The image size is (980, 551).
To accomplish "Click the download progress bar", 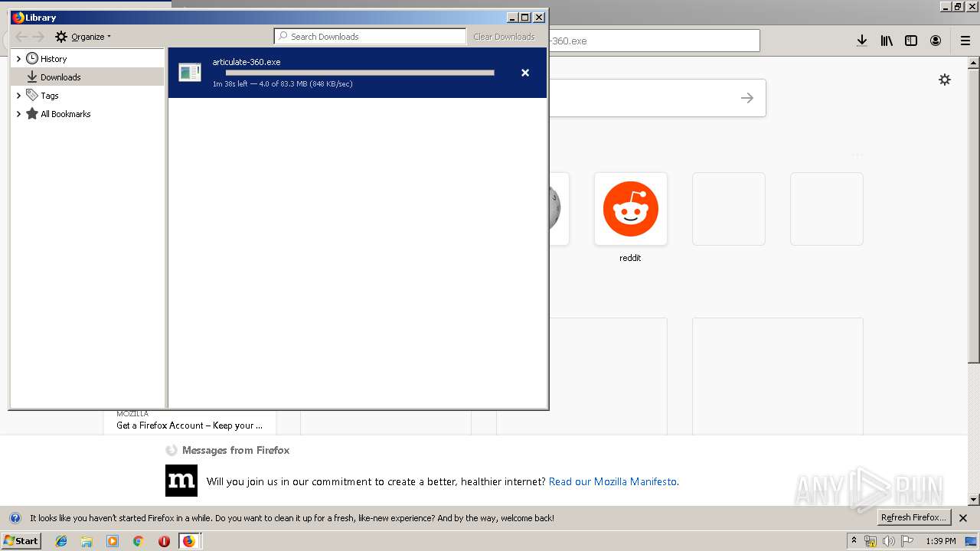I will 360,73.
